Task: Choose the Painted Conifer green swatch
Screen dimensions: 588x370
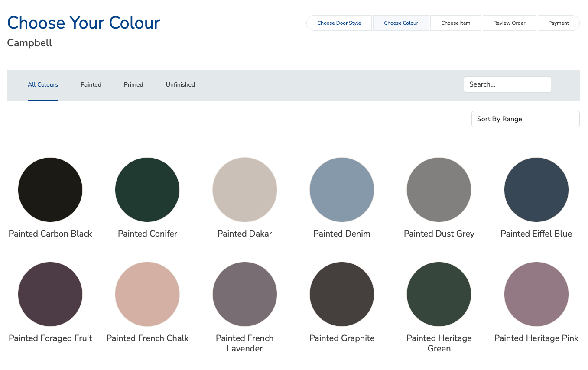Action: (x=147, y=190)
